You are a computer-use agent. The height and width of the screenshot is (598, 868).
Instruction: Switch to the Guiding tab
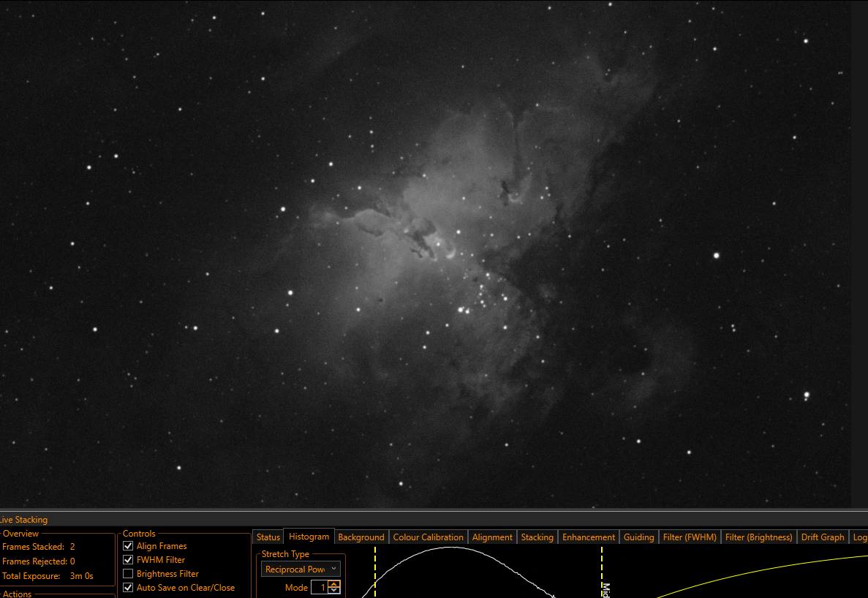pyautogui.click(x=639, y=537)
